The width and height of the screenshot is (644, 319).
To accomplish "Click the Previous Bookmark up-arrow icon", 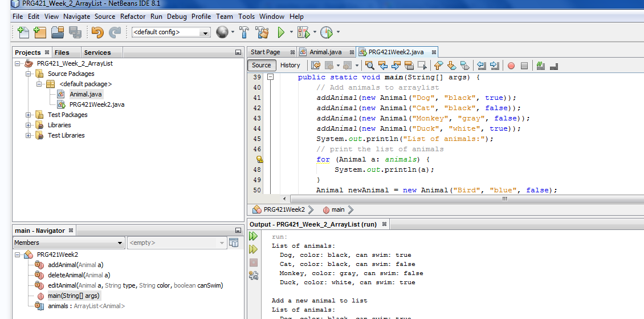I will [x=438, y=66].
